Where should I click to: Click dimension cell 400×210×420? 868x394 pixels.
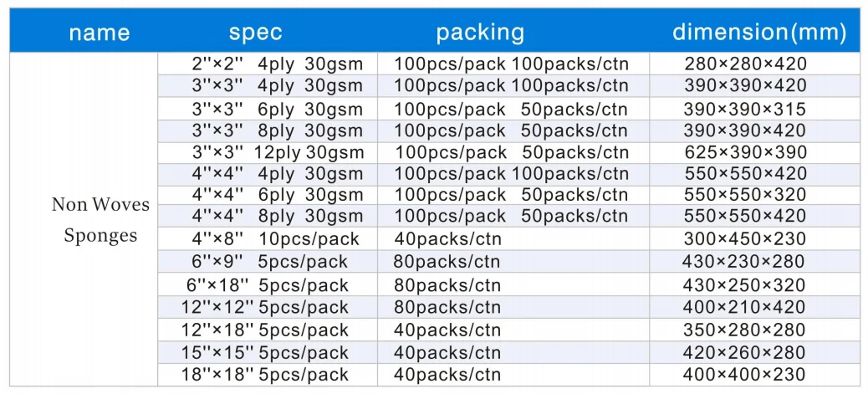[745, 307]
